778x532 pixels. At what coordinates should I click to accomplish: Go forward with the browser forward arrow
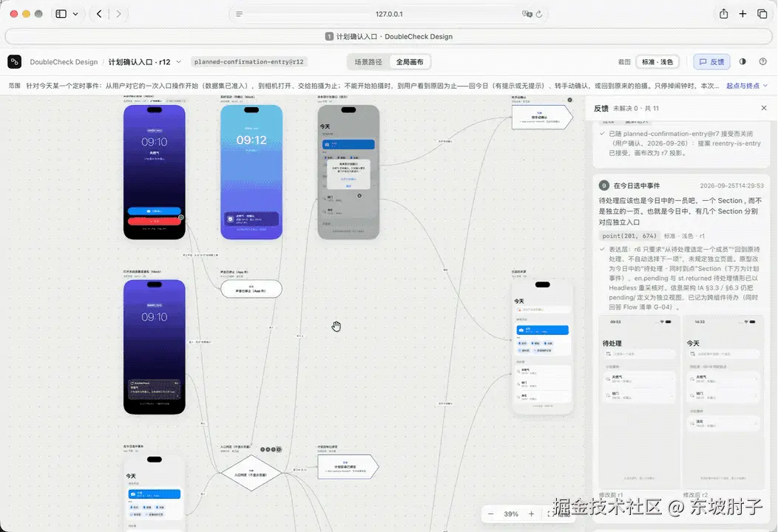point(118,14)
